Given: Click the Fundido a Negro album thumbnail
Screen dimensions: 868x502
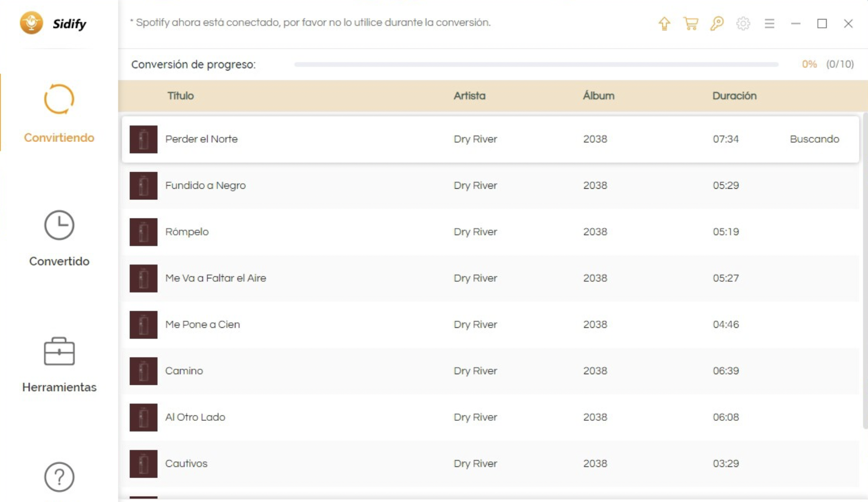Looking at the screenshot, I should point(143,185).
